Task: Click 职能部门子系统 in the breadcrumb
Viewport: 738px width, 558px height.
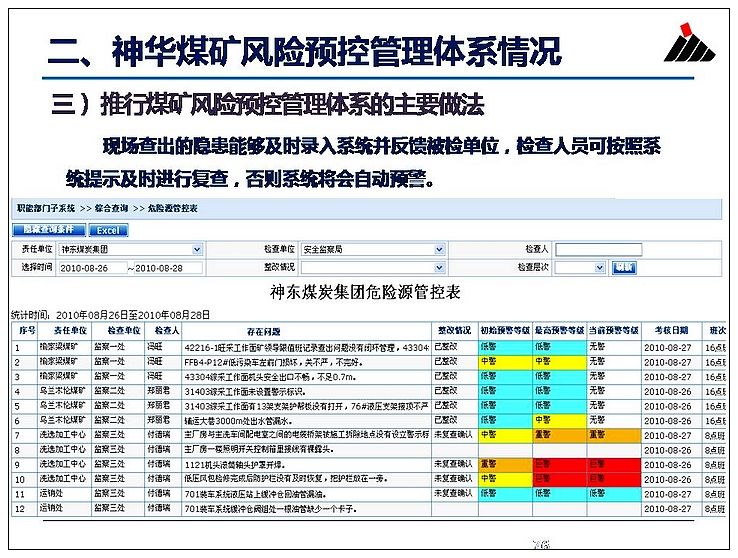Action: pyautogui.click(x=46, y=208)
